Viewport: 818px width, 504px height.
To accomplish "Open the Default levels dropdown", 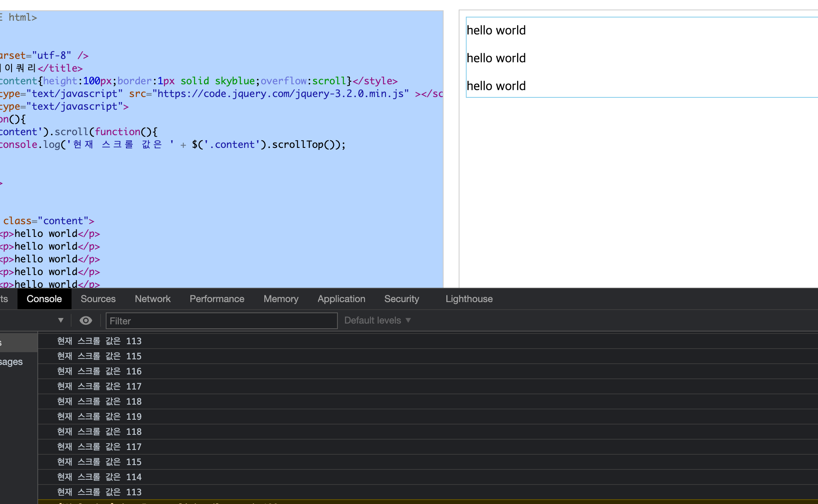I will click(x=377, y=320).
